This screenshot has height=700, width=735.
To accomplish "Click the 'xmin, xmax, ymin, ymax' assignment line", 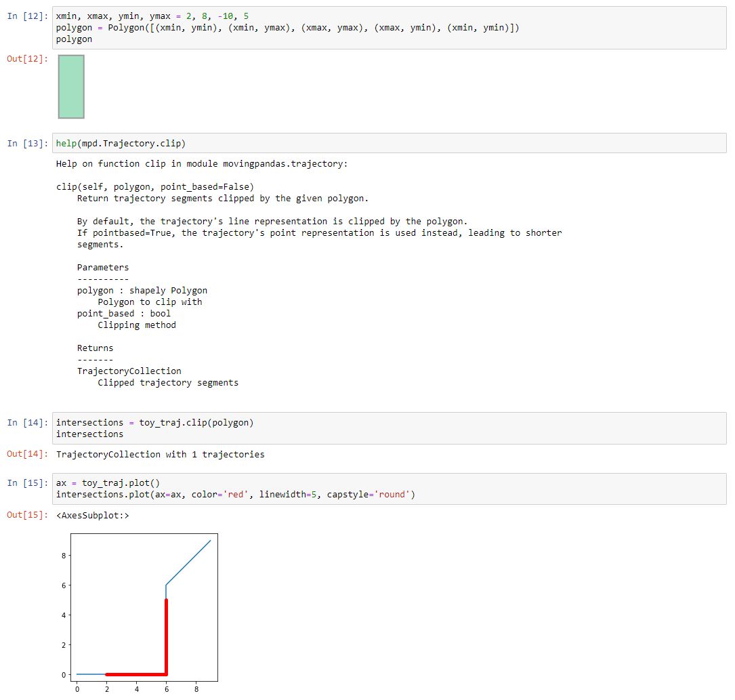I will [152, 16].
